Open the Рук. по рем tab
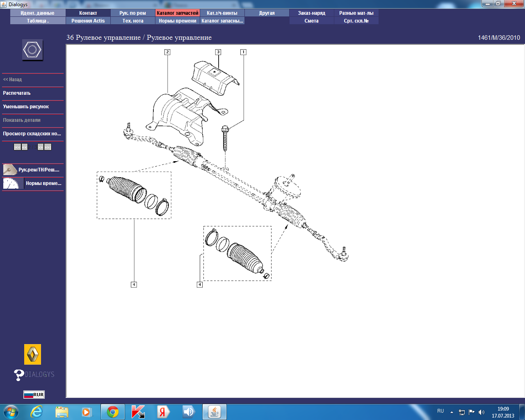Image resolution: width=525 pixels, height=420 pixels. point(133,13)
